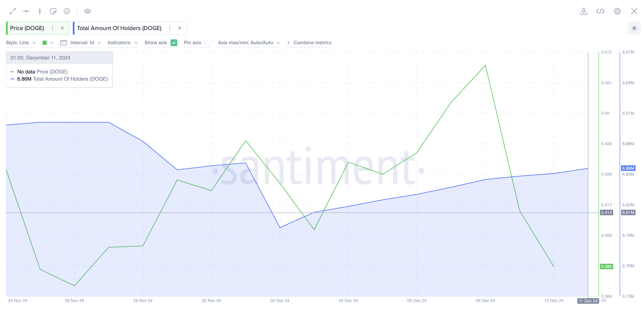Select the vertical line drawing tool
The width and height of the screenshot is (644, 309).
(40, 11)
